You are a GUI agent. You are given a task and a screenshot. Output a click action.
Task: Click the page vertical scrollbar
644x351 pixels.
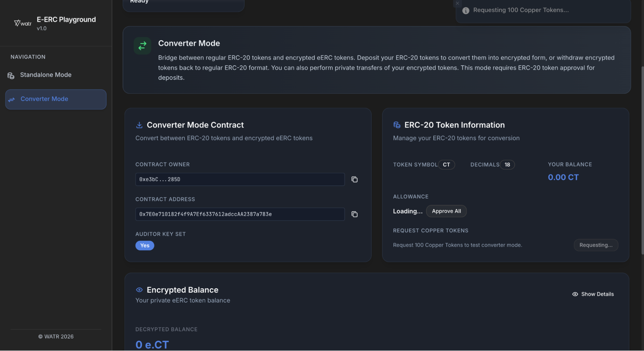[x=642, y=161]
